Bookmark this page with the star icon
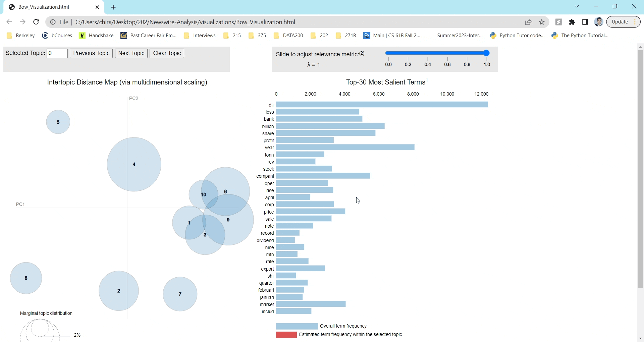 click(542, 22)
